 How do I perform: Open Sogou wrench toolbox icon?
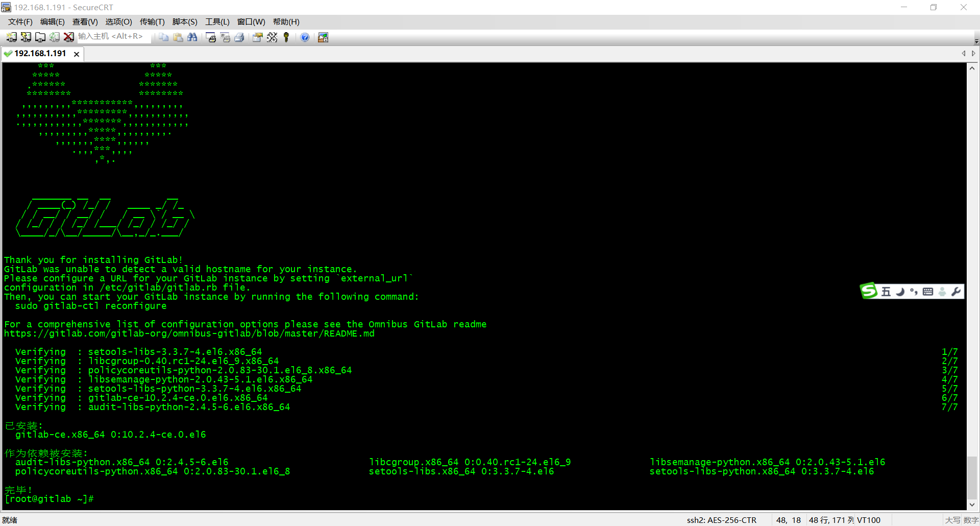(x=956, y=292)
